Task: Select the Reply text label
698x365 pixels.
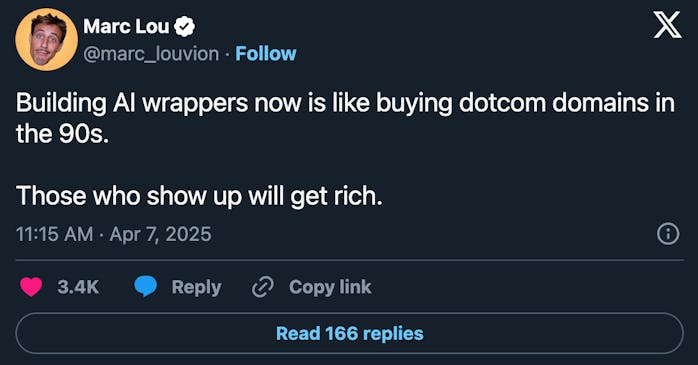Action: [x=196, y=288]
